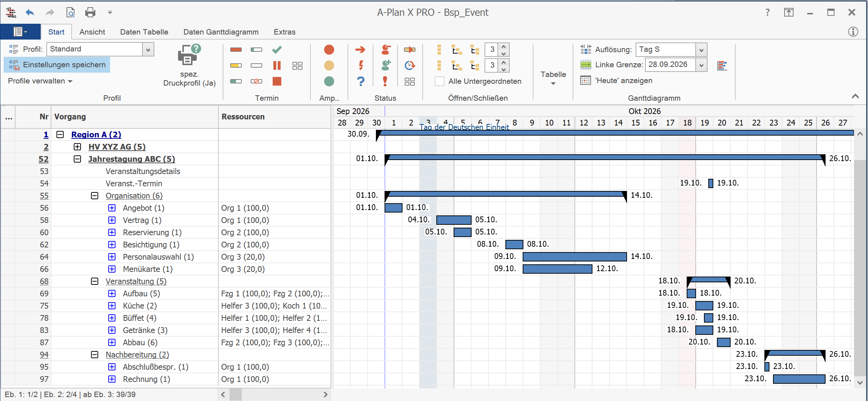Open the Extras tab
Screen dimensions: 868x401
[285, 32]
